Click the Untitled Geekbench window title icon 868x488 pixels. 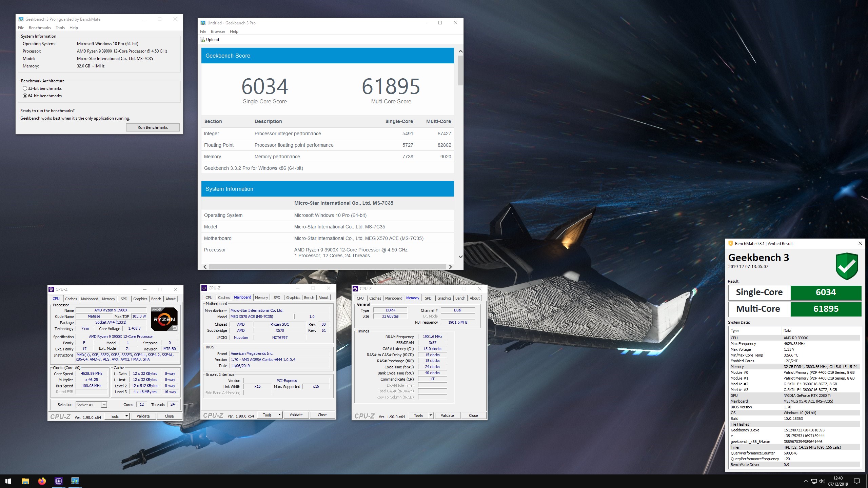click(x=203, y=23)
